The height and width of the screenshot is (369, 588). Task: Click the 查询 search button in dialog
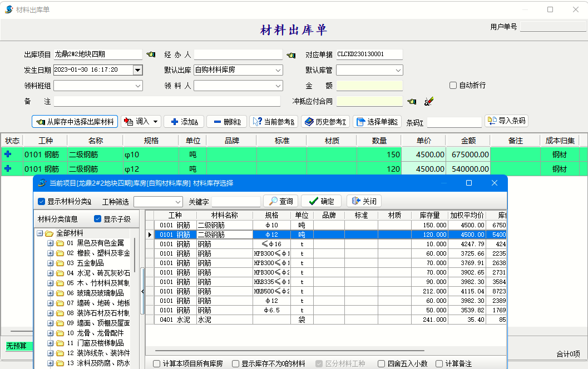pos(280,201)
